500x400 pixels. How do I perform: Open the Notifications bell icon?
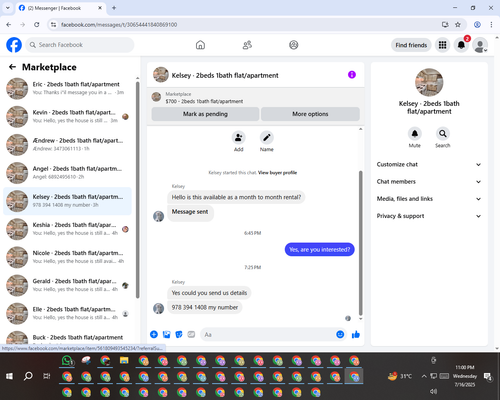tap(461, 45)
